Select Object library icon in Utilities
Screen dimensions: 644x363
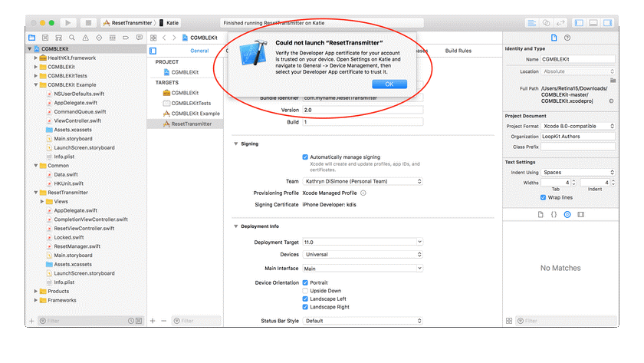point(567,215)
